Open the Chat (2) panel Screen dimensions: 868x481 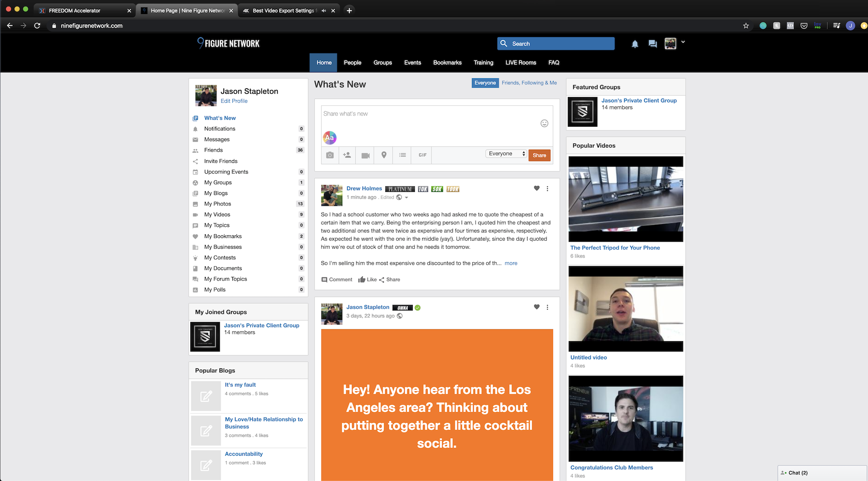pyautogui.click(x=822, y=473)
